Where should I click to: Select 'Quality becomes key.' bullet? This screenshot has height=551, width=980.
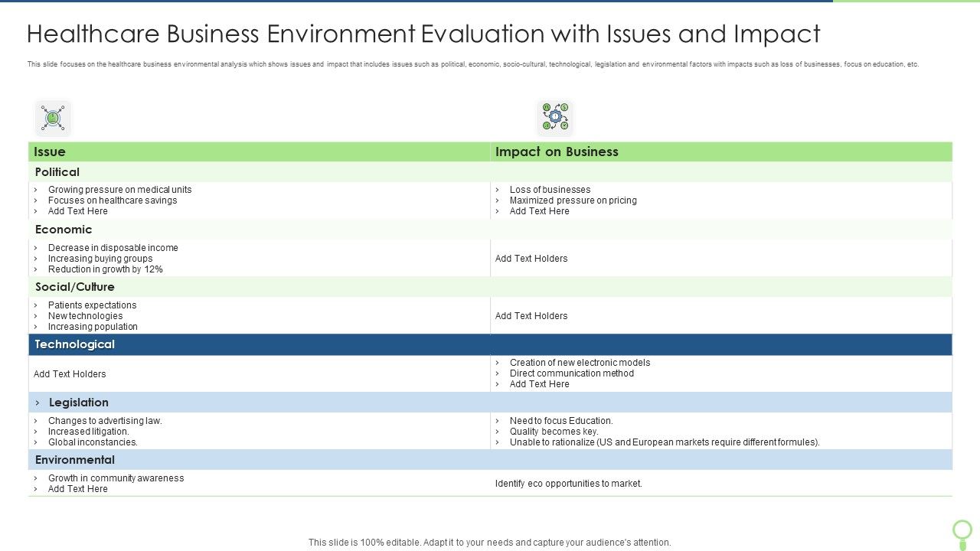[554, 432]
